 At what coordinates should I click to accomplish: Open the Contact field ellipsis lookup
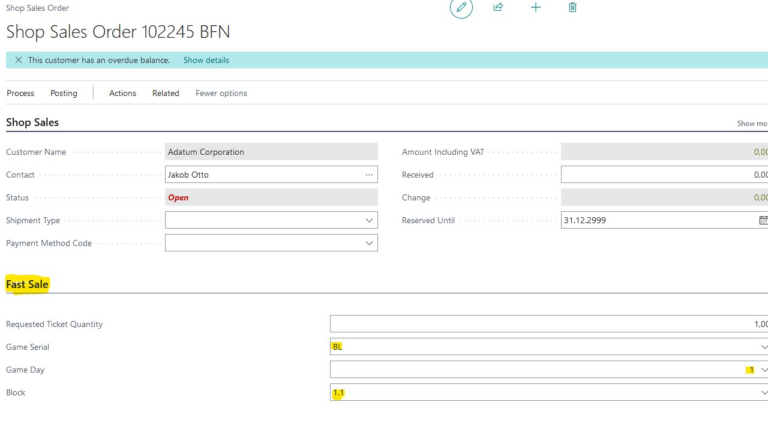pos(369,174)
